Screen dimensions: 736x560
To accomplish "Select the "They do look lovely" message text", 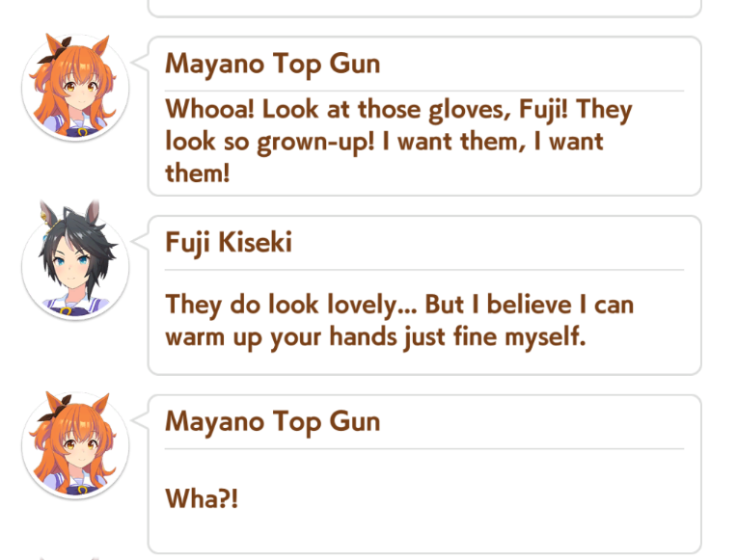I will (x=399, y=321).
